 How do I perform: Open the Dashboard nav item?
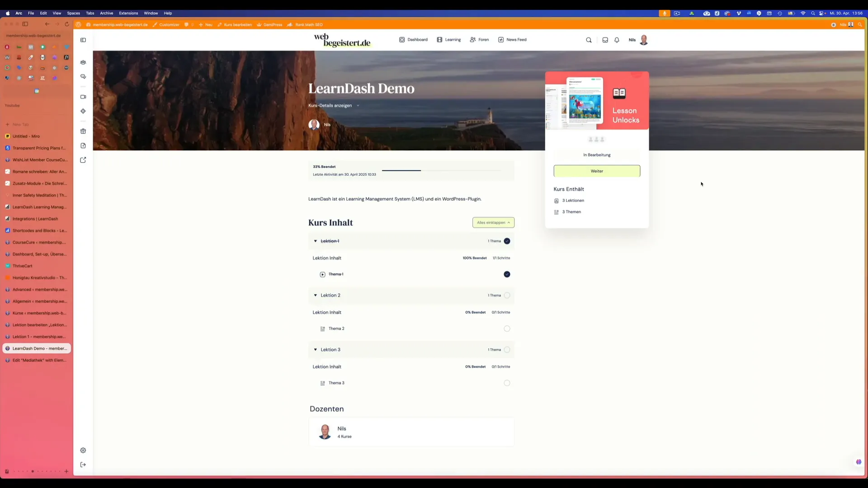pyautogui.click(x=413, y=40)
